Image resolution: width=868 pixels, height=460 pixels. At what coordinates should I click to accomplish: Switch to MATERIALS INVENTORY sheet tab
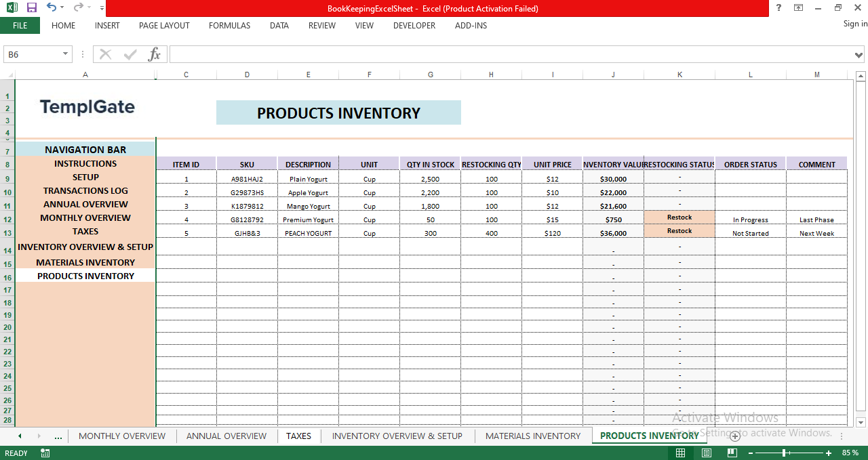point(533,436)
